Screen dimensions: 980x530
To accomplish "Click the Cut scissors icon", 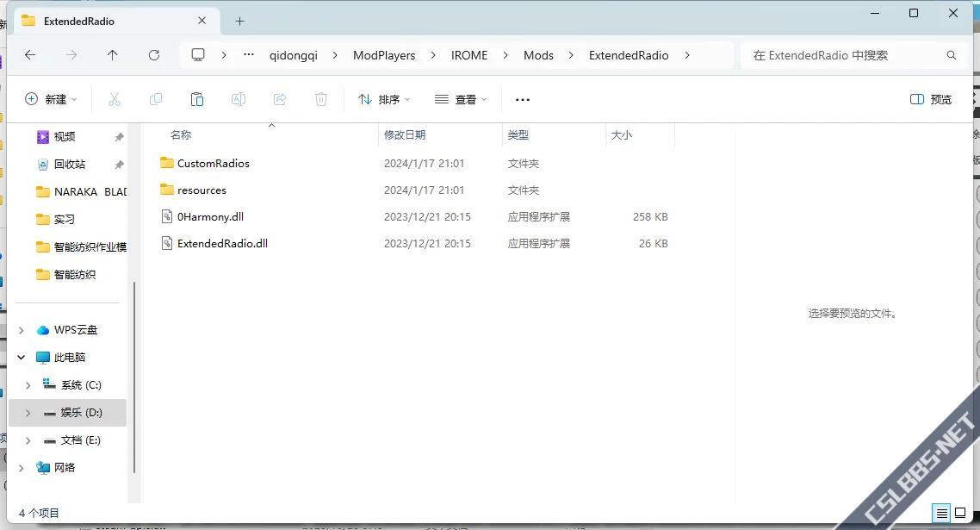I will pyautogui.click(x=115, y=99).
